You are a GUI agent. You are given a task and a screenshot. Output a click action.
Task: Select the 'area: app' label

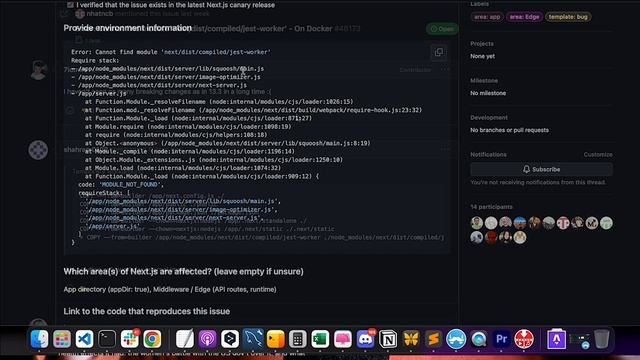coord(487,17)
